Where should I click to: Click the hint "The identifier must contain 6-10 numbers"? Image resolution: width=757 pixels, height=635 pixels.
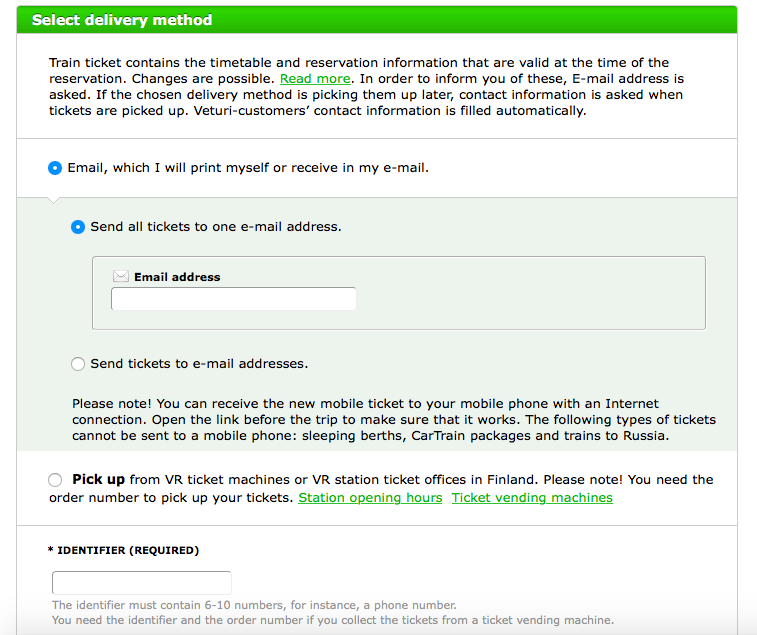pyautogui.click(x=254, y=605)
